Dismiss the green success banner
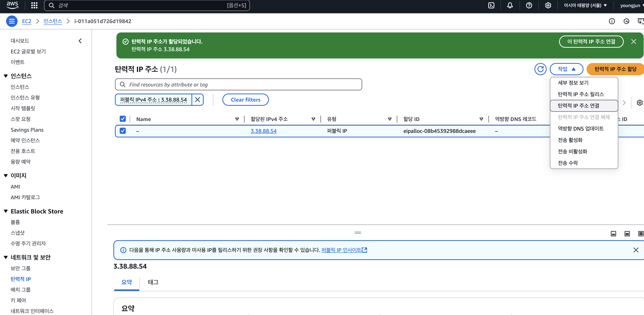The width and height of the screenshot is (644, 315). 634,41
